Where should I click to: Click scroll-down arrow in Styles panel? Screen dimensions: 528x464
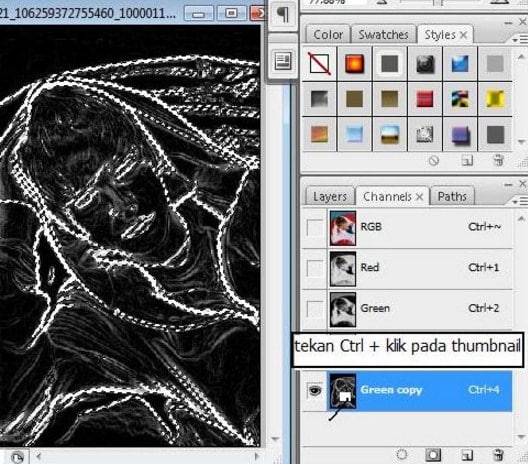(x=521, y=142)
